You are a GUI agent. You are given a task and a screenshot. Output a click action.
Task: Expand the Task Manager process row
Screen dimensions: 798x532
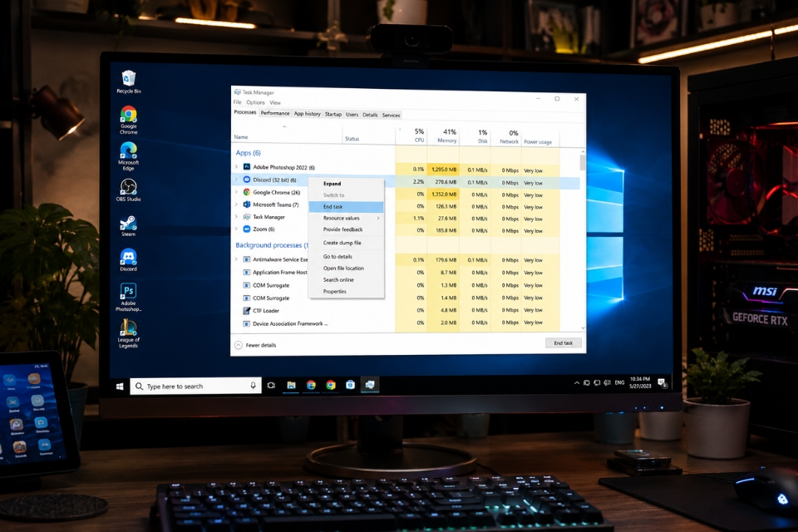coord(236,217)
